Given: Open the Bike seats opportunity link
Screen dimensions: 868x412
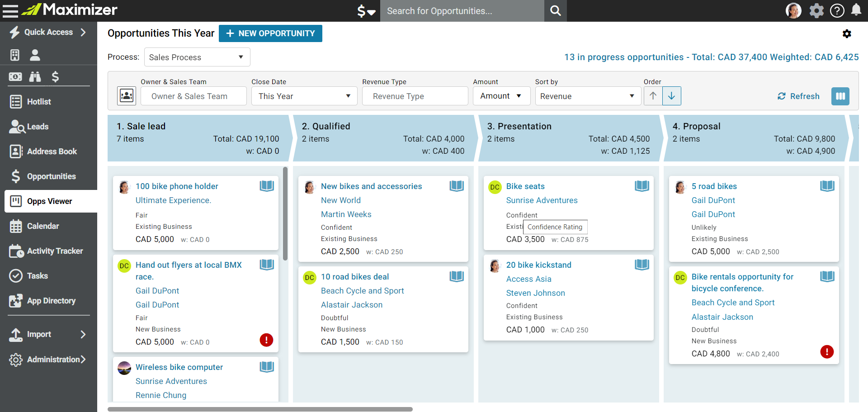Looking at the screenshot, I should (525, 186).
